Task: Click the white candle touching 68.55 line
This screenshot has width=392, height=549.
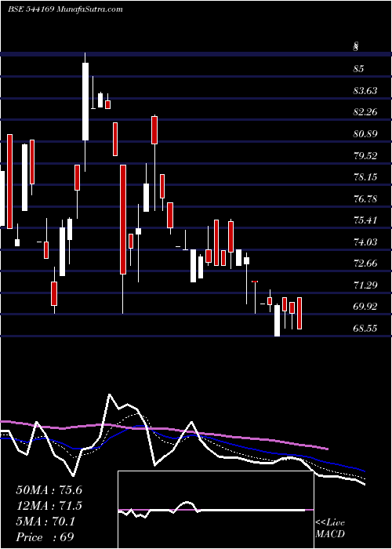Action: click(x=277, y=321)
